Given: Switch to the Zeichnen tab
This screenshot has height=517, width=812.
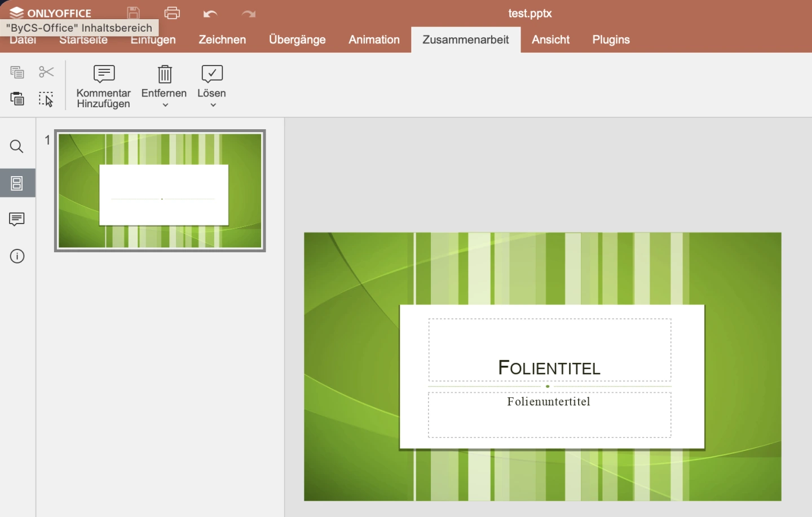Looking at the screenshot, I should click(x=222, y=40).
